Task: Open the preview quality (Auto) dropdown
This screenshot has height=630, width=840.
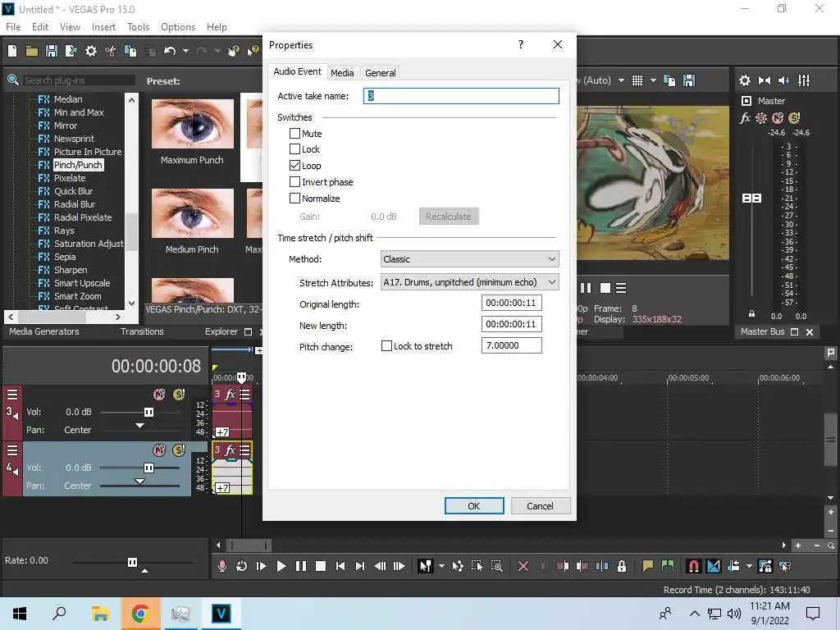Action: 621,80
